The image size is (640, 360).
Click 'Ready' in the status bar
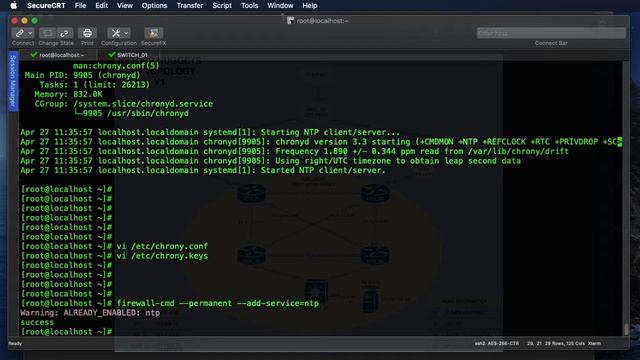(15, 343)
